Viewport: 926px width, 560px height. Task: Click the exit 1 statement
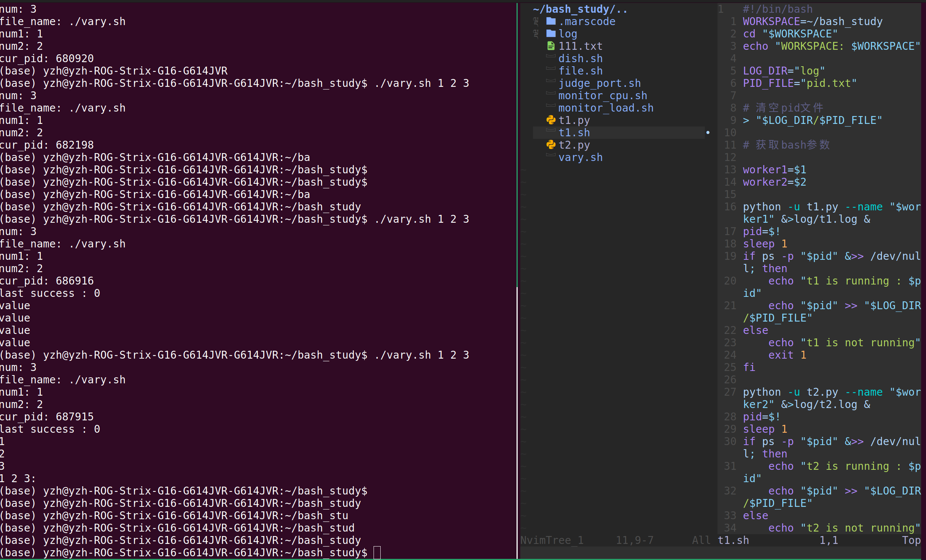[x=787, y=355]
